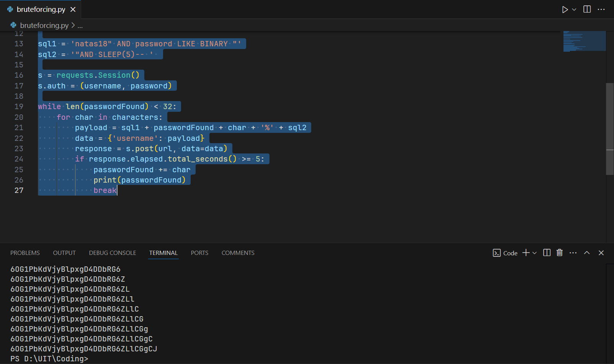Select the bruteforcing.py editor tab
The height and width of the screenshot is (364, 614).
click(41, 10)
